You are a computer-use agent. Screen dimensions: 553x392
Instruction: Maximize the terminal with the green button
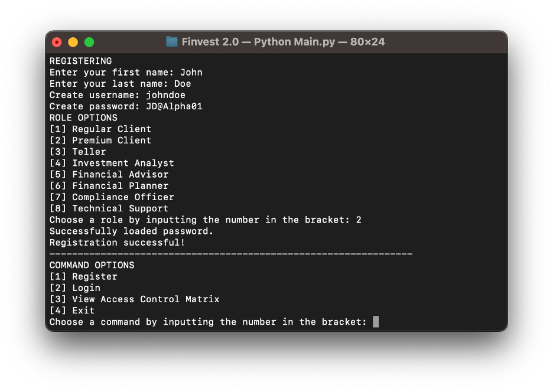89,42
